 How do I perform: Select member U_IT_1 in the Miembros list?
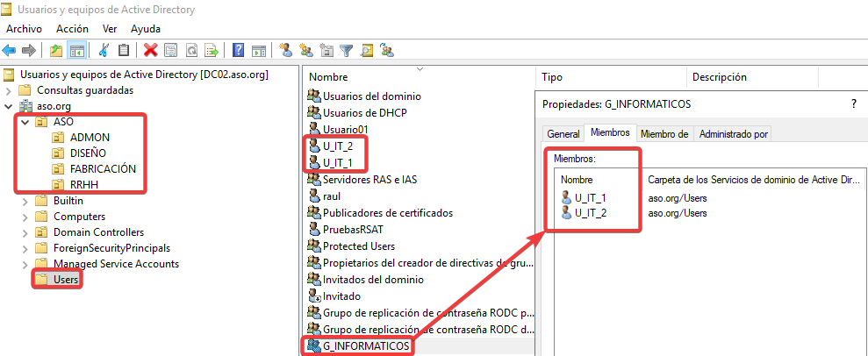(591, 197)
